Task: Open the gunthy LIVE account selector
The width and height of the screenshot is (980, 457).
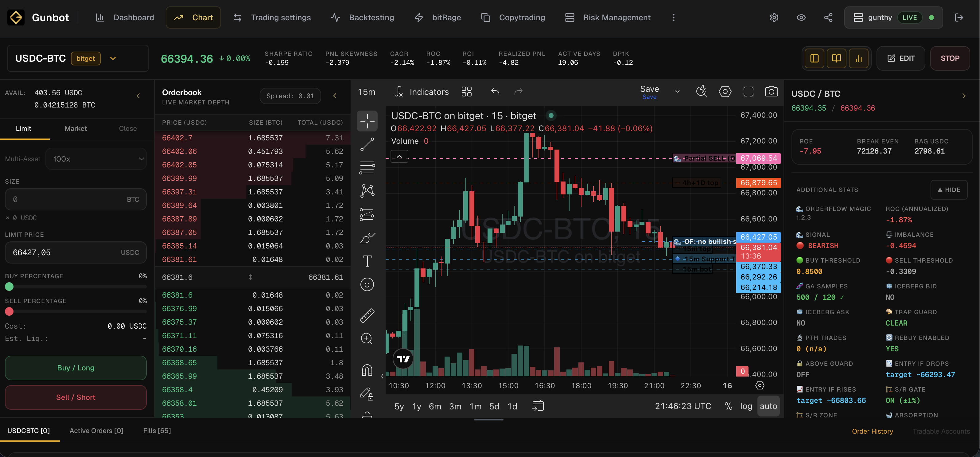Action: pyautogui.click(x=893, y=18)
